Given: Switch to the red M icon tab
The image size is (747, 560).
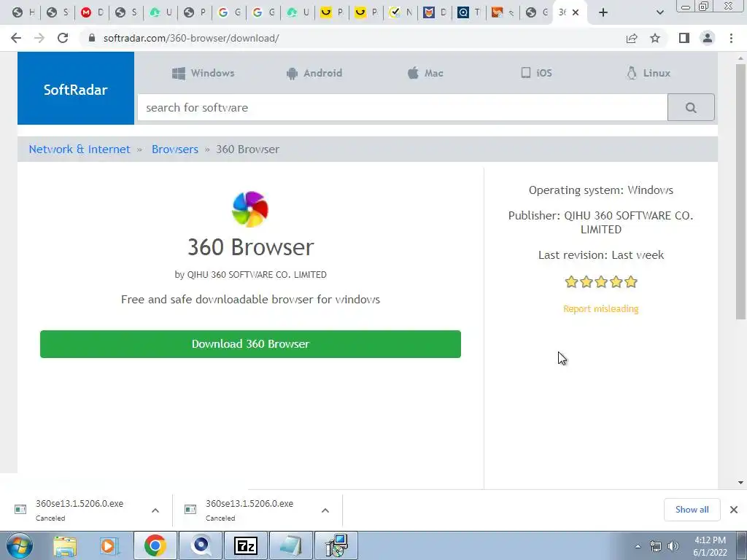Looking at the screenshot, I should [x=92, y=12].
